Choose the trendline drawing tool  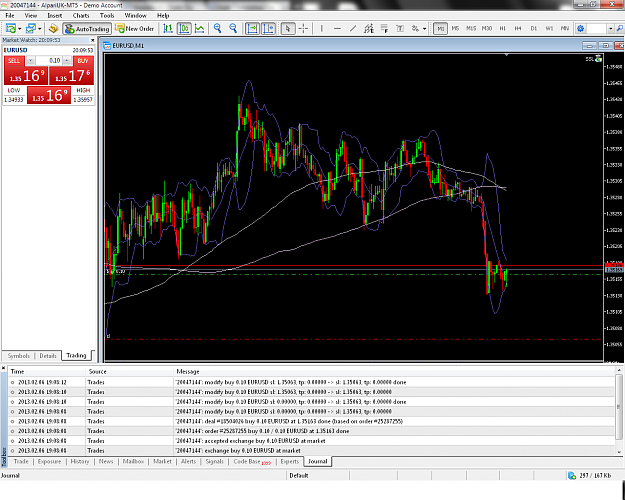(x=353, y=29)
